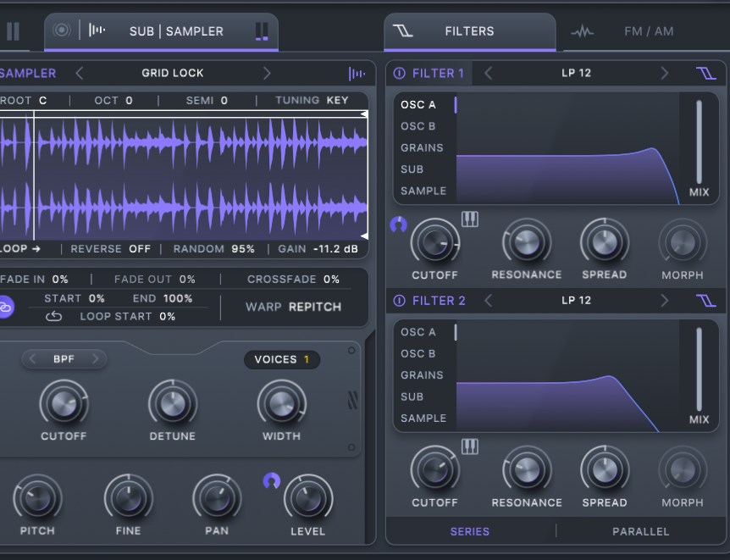
Task: Click the modulation icon beside the Level knob
Action: (x=271, y=480)
